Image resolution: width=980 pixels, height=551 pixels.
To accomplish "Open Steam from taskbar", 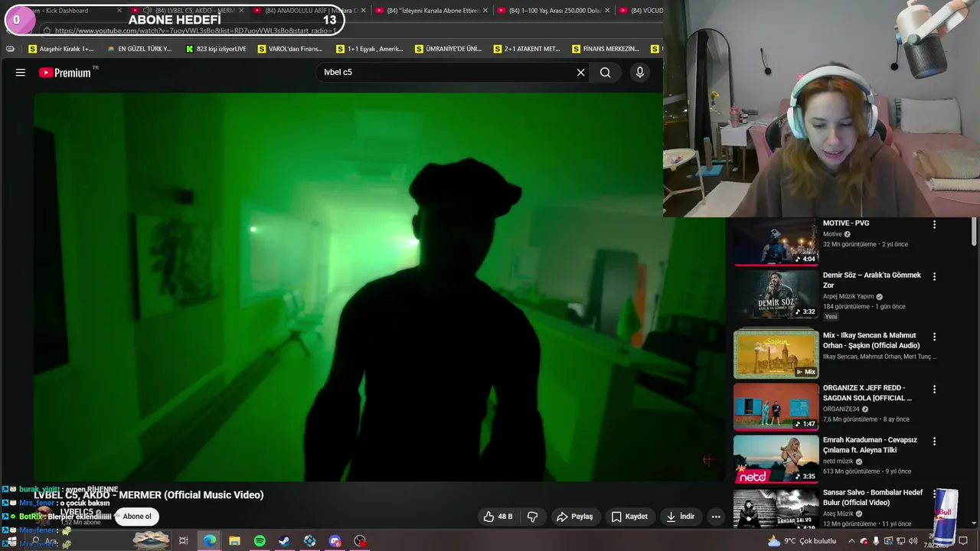I will [x=284, y=541].
